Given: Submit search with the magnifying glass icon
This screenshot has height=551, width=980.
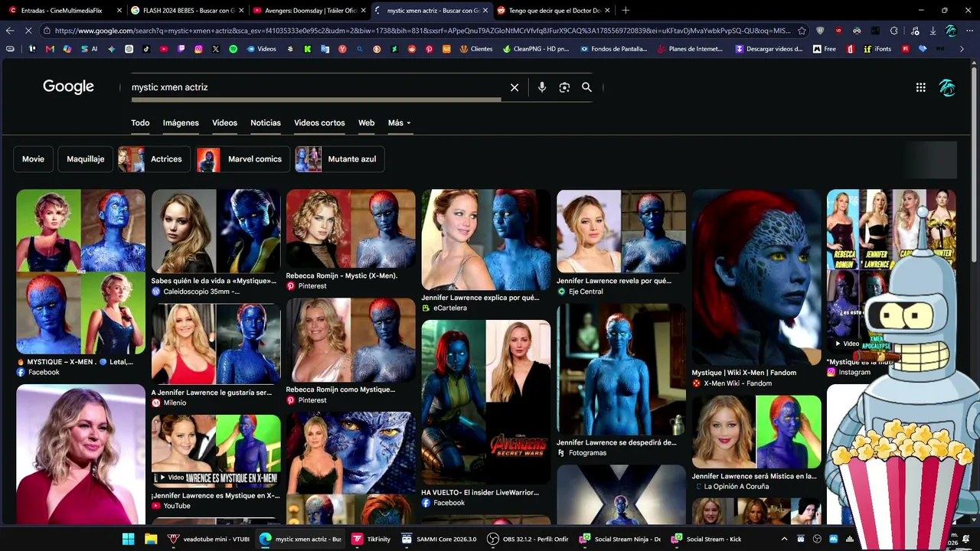Looking at the screenshot, I should 586,87.
